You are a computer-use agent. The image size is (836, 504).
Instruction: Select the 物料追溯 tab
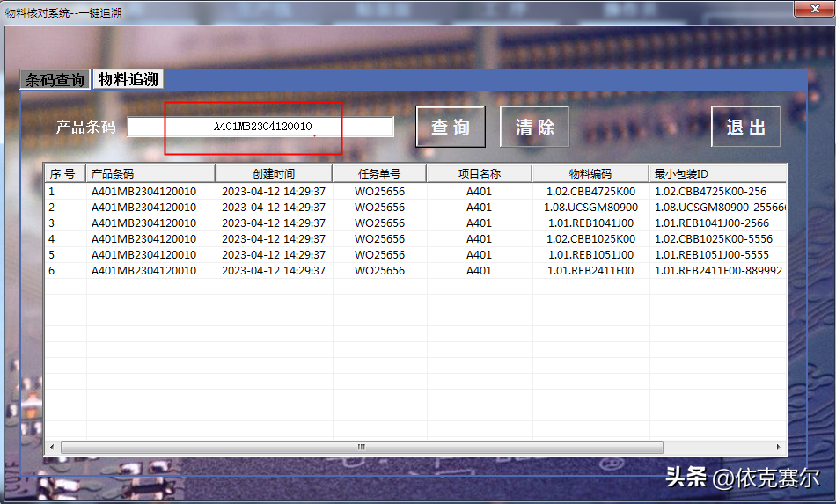click(128, 79)
